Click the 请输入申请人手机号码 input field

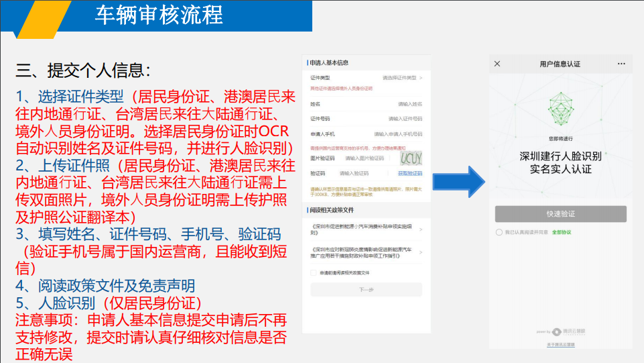point(398,134)
